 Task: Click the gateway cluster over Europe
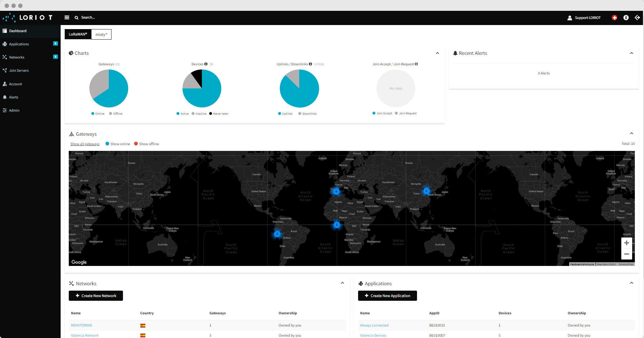coord(336,191)
